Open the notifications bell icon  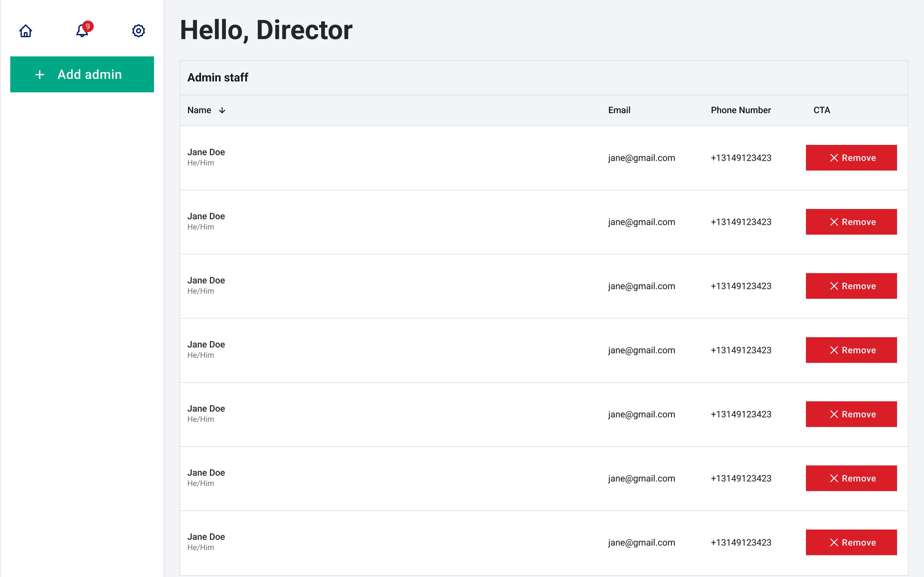[x=81, y=31]
